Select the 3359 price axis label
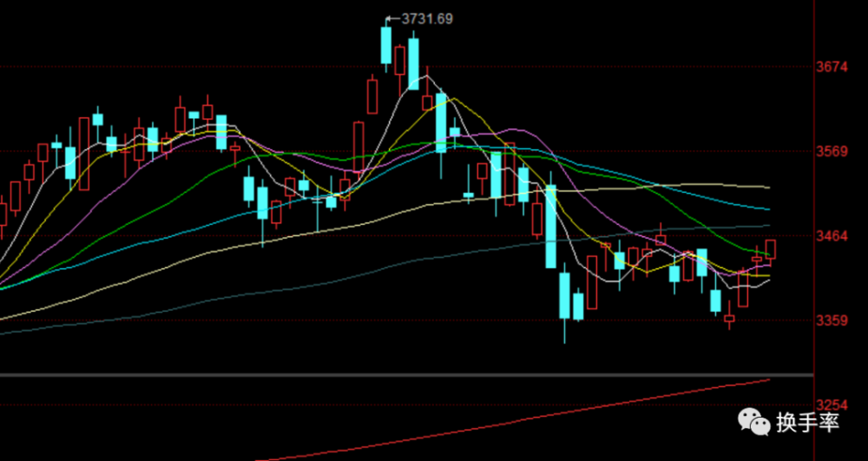 click(x=832, y=320)
